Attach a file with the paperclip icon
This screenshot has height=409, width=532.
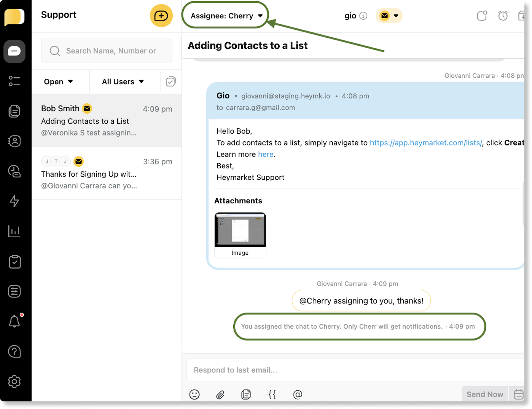pyautogui.click(x=220, y=395)
